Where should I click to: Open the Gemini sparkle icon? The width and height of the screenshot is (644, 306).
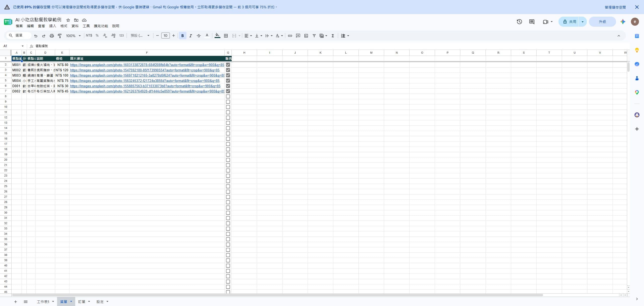pos(623,22)
